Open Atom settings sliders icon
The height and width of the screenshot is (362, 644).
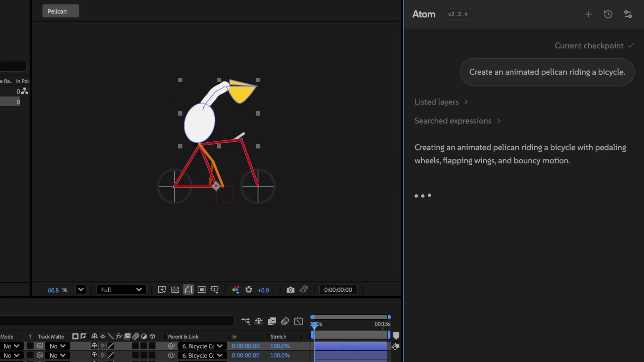click(628, 14)
